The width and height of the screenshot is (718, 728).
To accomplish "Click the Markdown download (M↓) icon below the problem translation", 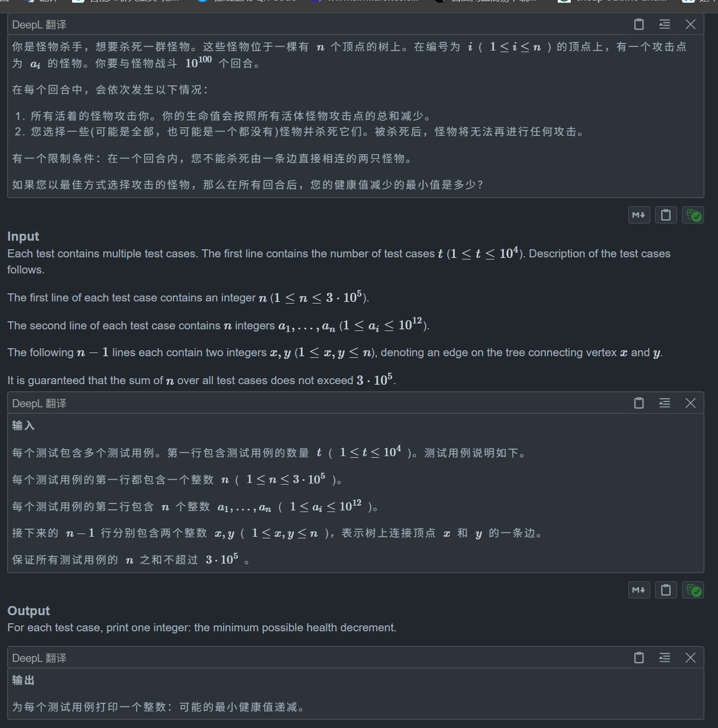I will pos(639,215).
